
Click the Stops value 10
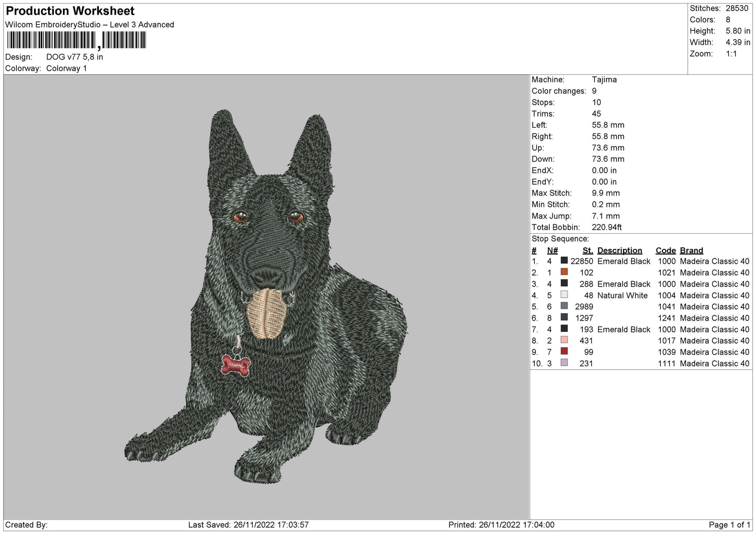coord(597,103)
